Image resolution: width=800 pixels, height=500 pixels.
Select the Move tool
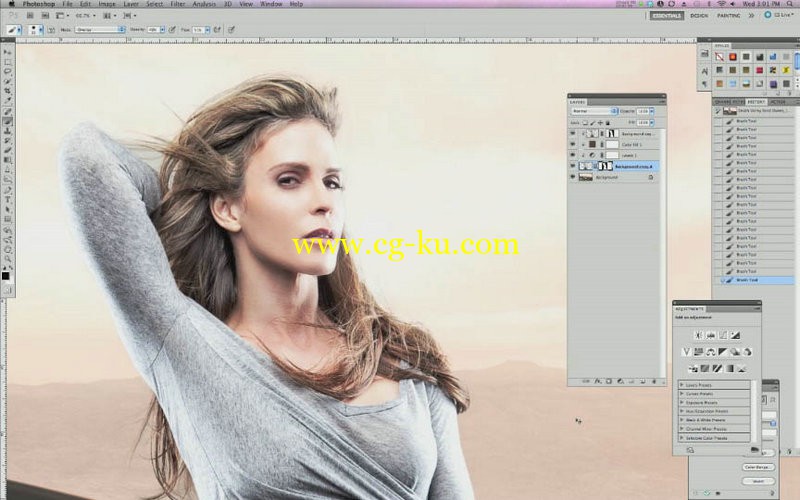tap(7, 52)
